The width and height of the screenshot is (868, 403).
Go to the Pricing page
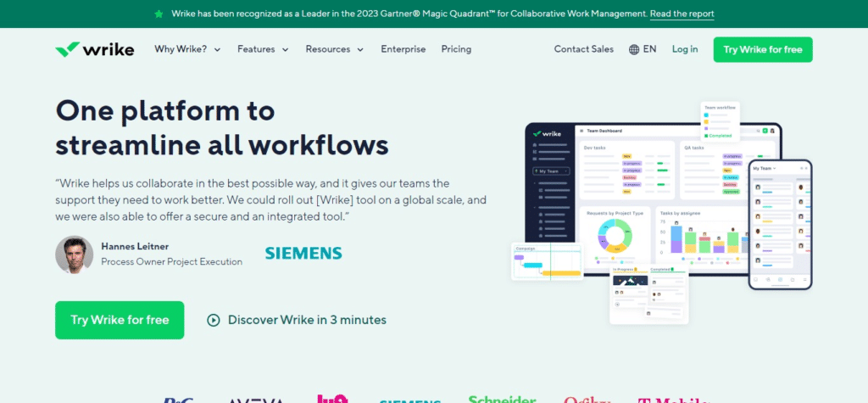click(x=456, y=49)
